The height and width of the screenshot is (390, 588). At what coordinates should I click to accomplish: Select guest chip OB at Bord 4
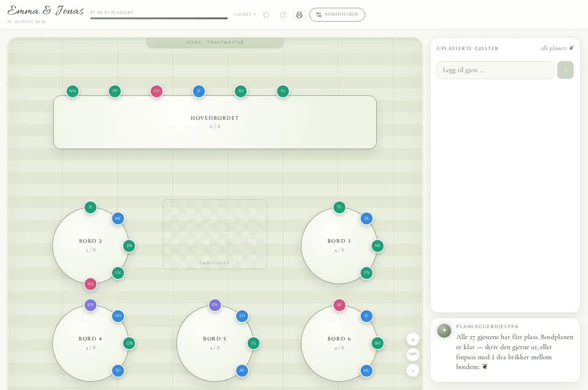(130, 343)
